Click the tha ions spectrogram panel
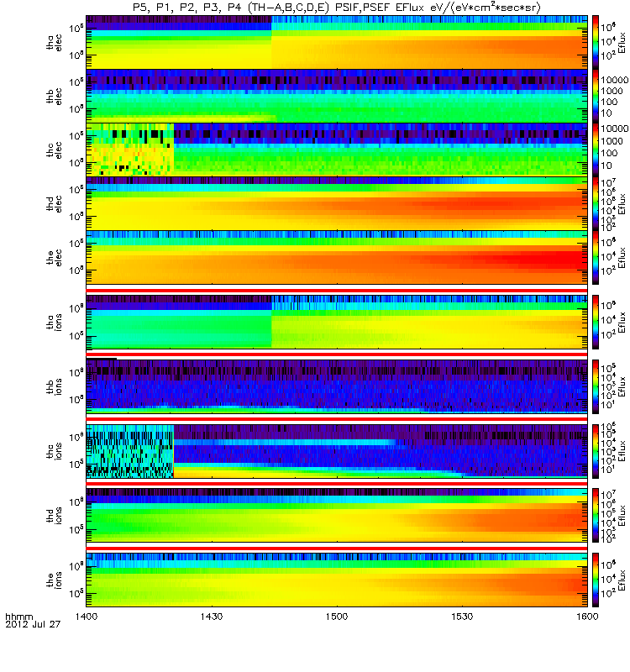Viewport: 630px width, 672px height. tap(337, 323)
